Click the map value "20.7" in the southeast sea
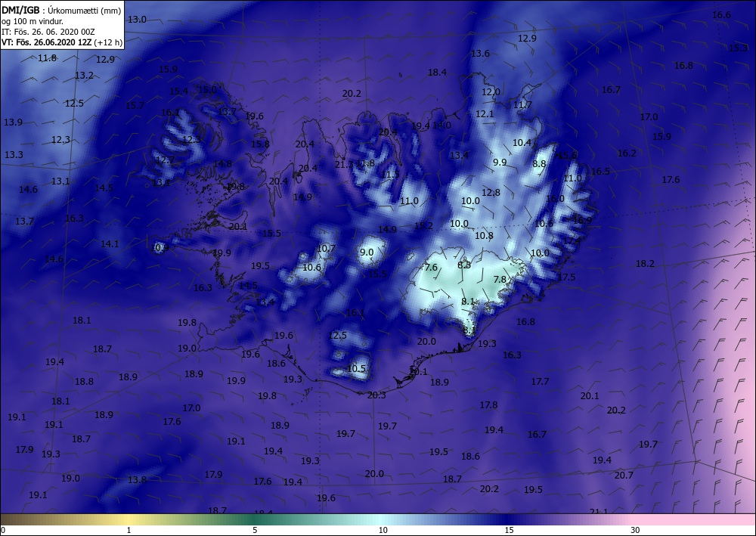756x536 pixels. tap(624, 476)
